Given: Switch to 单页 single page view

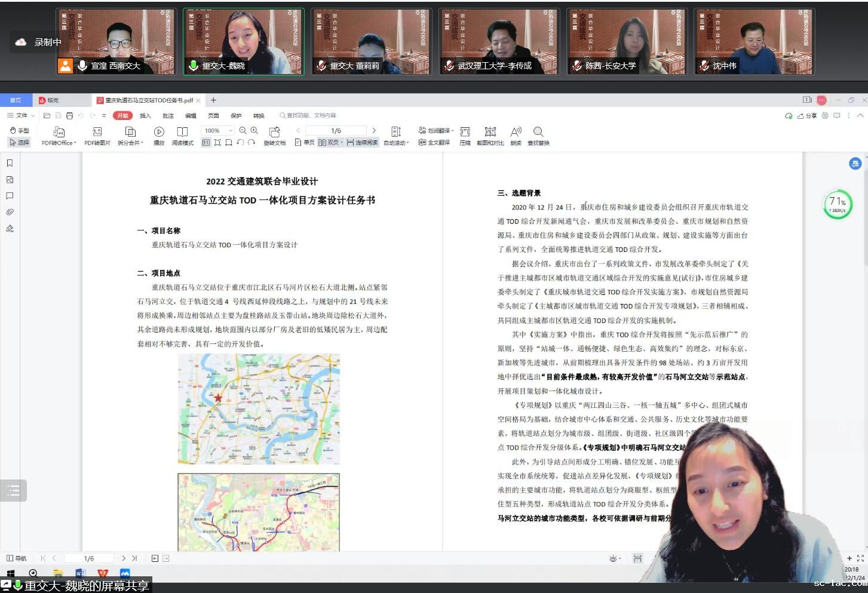Looking at the screenshot, I should pyautogui.click(x=305, y=143).
